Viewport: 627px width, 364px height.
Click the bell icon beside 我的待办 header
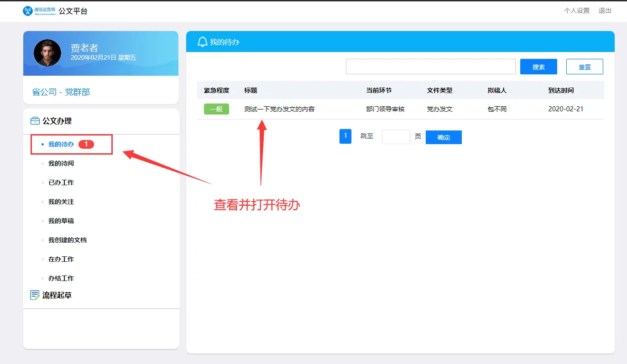coord(202,42)
